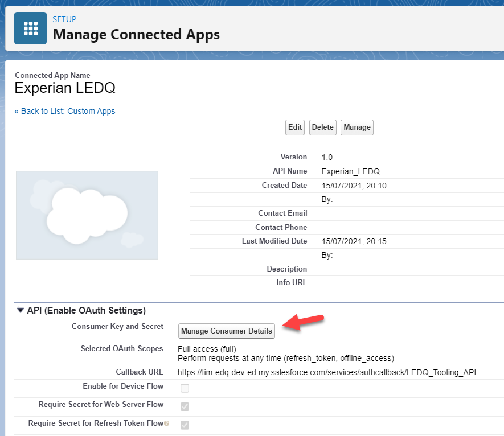Screen dimensions: 504x436
Task: Click the Edit button
Action: (295, 127)
